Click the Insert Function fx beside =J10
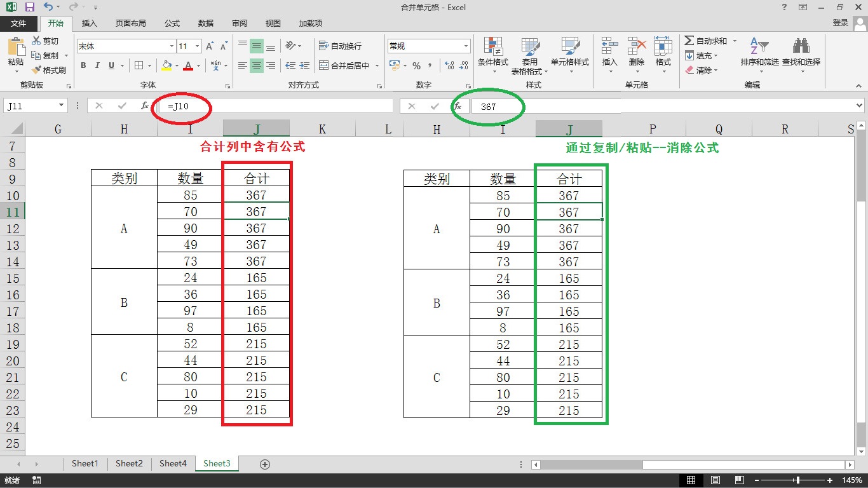This screenshot has width=868, height=488. 144,106
